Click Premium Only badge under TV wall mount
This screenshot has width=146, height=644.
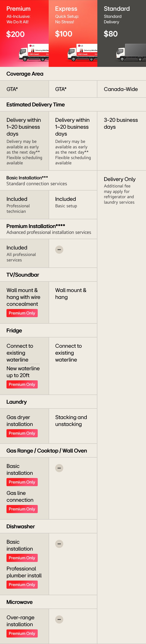[22, 313]
